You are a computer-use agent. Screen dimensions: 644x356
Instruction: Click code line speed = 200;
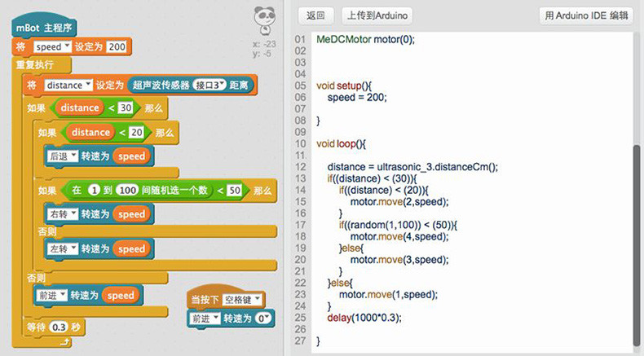tap(357, 97)
